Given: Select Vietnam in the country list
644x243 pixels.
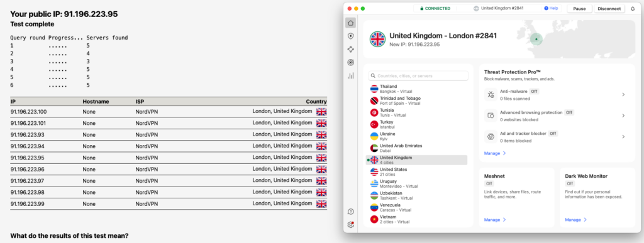Looking at the screenshot, I should 416,219.
